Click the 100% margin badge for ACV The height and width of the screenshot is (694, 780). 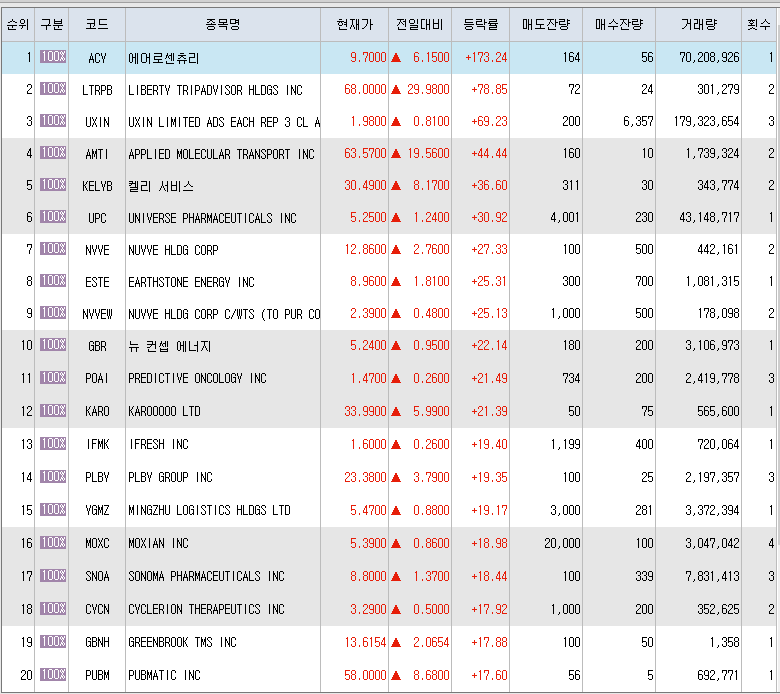click(x=53, y=57)
